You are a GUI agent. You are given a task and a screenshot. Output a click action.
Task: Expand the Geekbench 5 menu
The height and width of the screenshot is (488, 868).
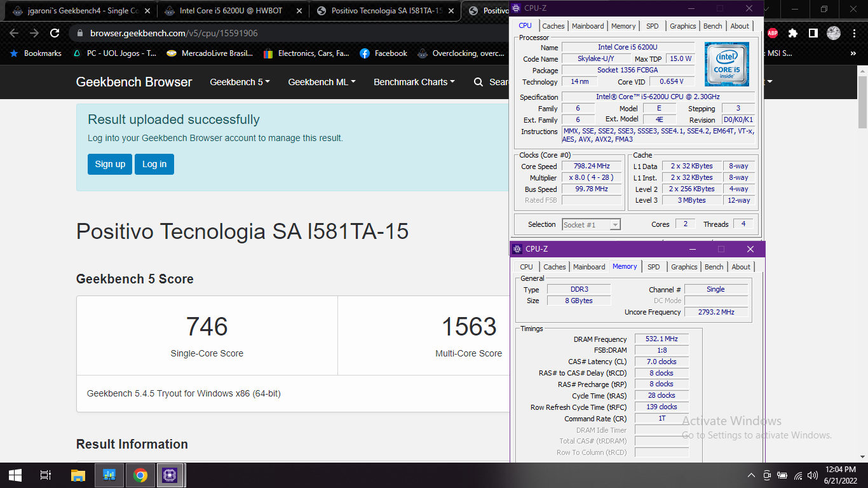[240, 82]
